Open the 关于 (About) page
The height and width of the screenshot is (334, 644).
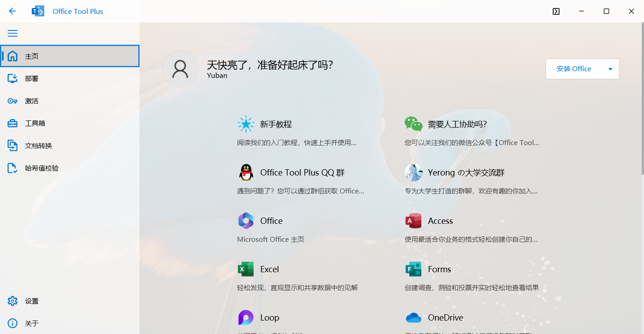tap(31, 323)
